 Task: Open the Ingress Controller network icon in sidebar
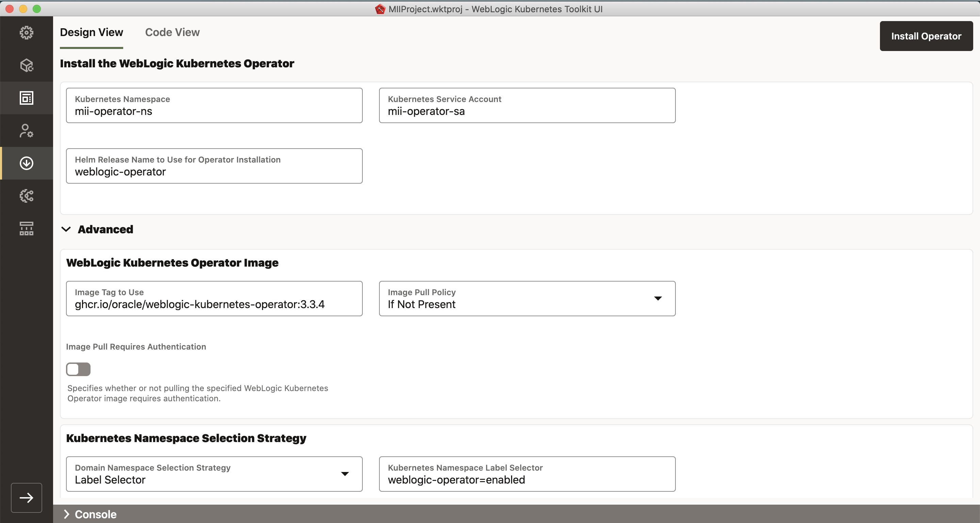coord(26,229)
